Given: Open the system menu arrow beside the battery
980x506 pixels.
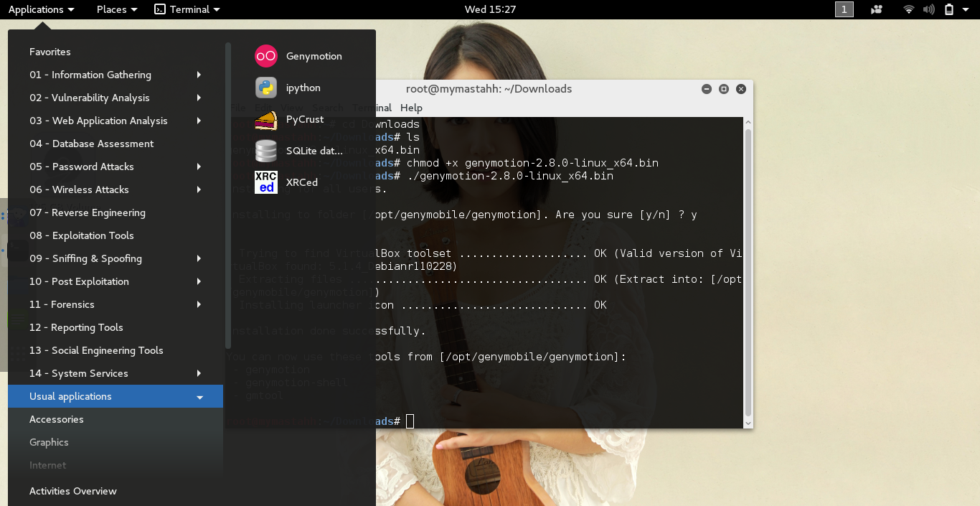Looking at the screenshot, I should pos(966,10).
